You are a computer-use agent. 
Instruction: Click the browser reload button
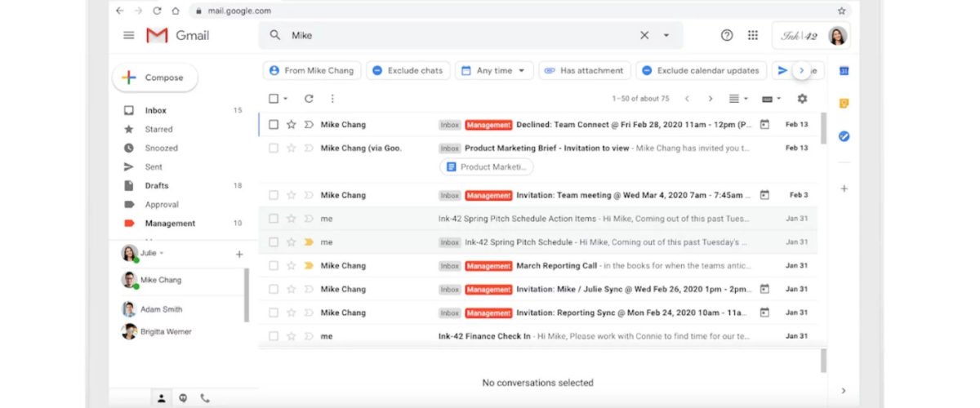158,11
